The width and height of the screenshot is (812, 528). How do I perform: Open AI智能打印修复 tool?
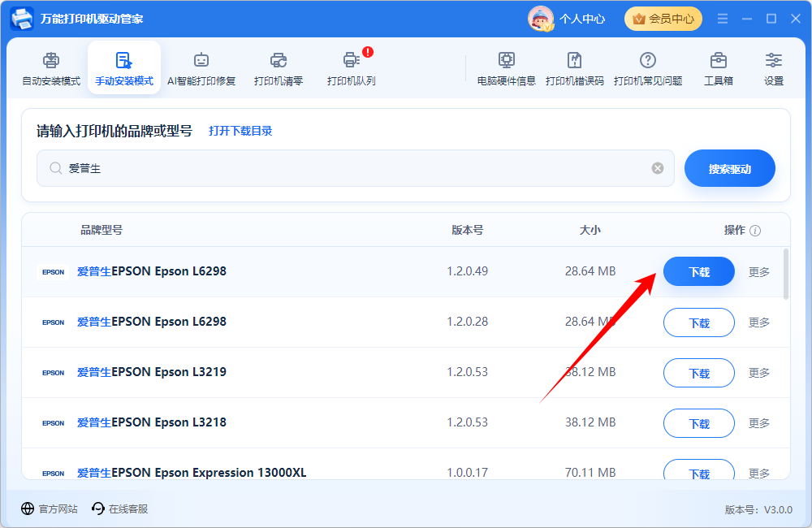click(201, 68)
